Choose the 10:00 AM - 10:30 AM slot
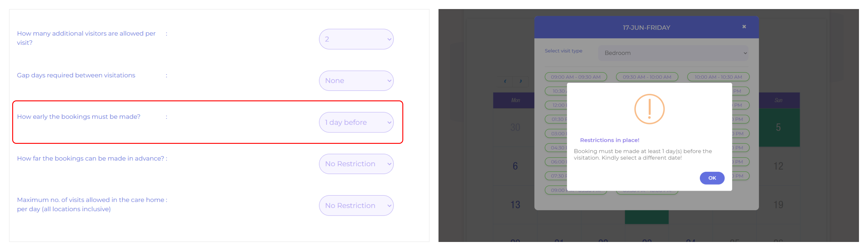 click(x=718, y=77)
